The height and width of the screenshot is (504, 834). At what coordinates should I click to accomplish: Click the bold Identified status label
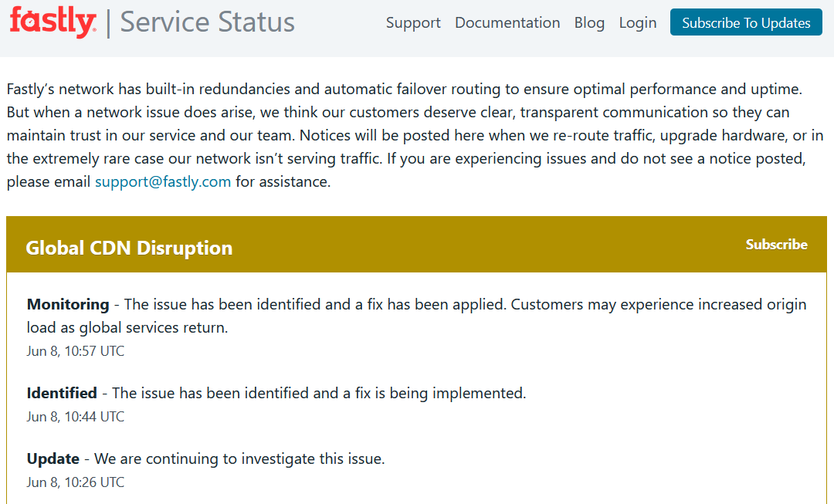point(62,393)
